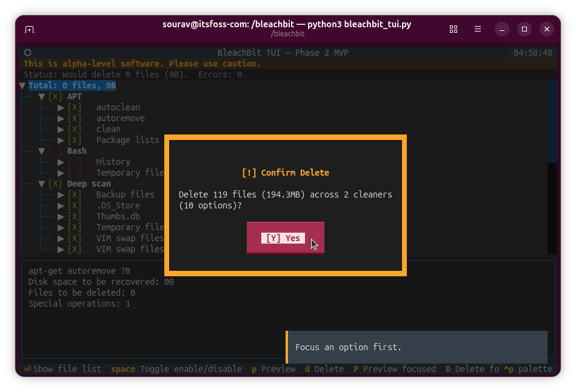Toggle the APT group checkbox

click(55, 96)
